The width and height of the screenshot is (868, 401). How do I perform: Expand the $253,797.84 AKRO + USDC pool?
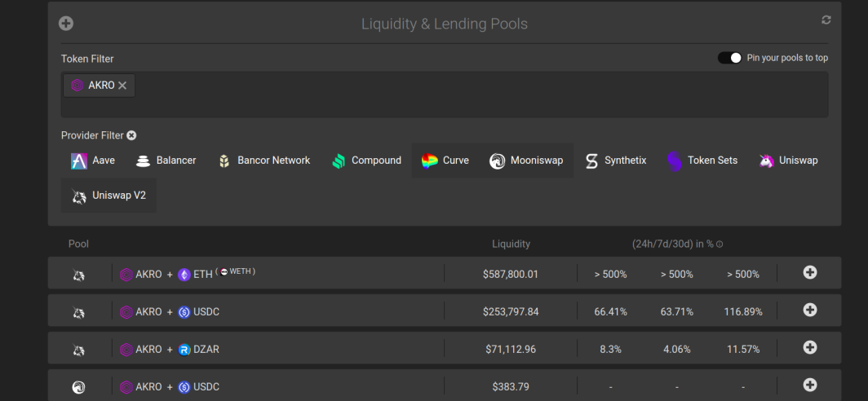tap(810, 310)
